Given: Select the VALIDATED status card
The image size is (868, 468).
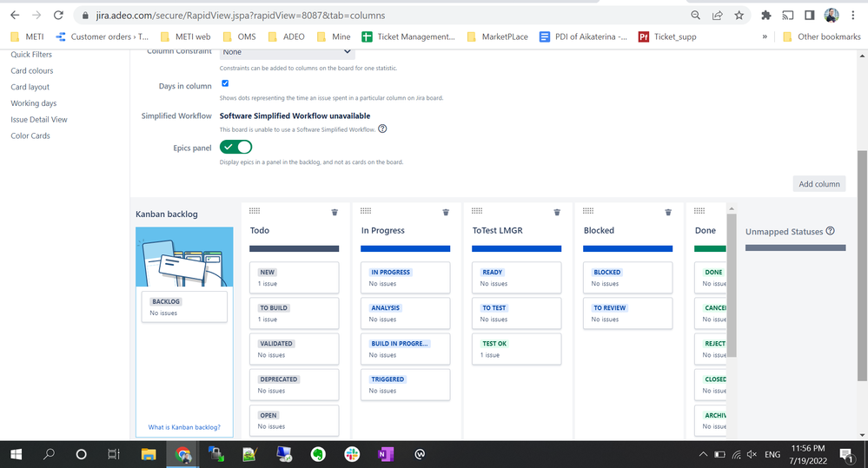Looking at the screenshot, I should (x=295, y=348).
